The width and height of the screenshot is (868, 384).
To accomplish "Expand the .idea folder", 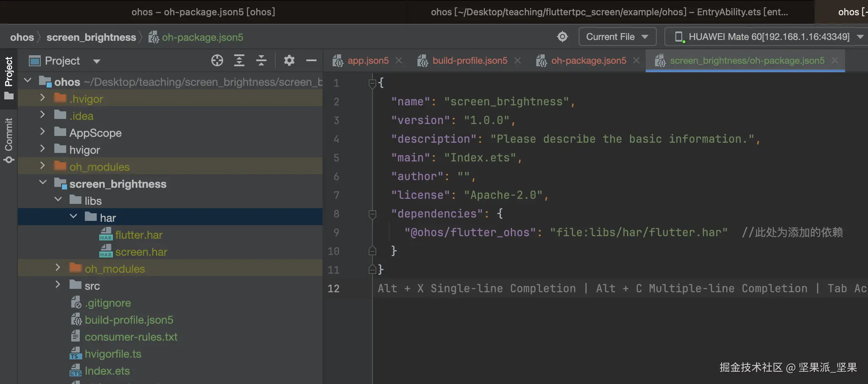I will coord(42,115).
